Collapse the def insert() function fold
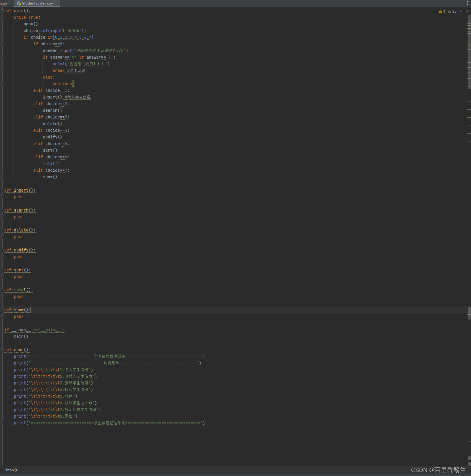 tap(2, 190)
